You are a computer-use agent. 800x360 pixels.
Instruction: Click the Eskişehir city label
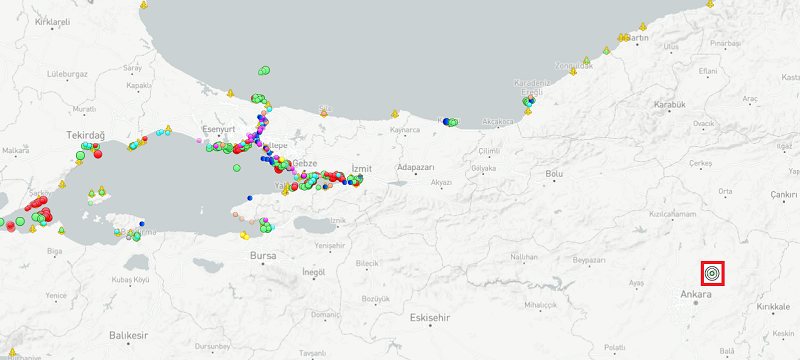coord(430,318)
